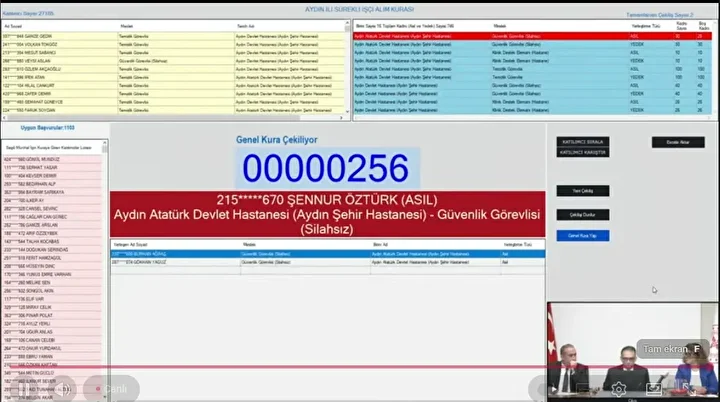Open video settings gear icon
Screen dimensions: 720x402
619,387
